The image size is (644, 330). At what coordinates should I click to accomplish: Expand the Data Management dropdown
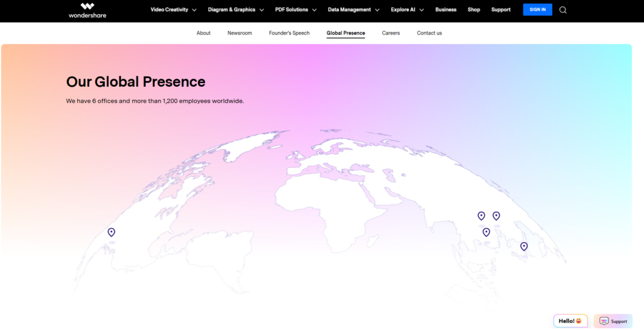353,9
